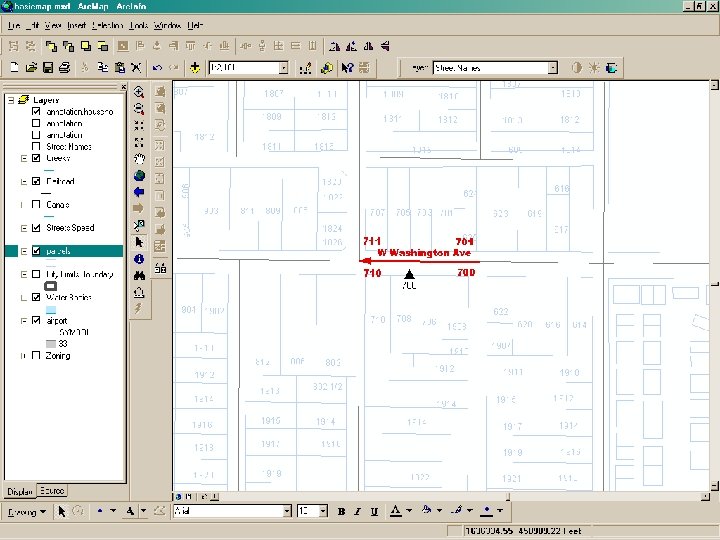Zoom to Full Extent globe icon
This screenshot has height=540, width=720.
(x=139, y=175)
